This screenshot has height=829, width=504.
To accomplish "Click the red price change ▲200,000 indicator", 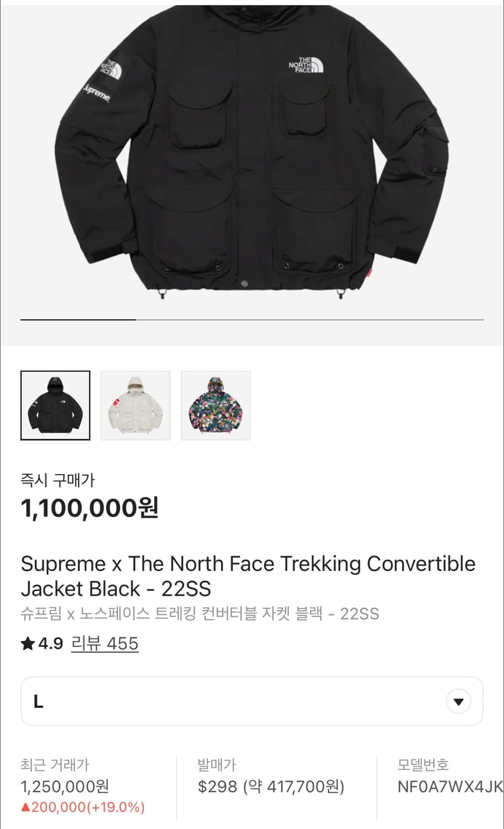I will pyautogui.click(x=82, y=807).
